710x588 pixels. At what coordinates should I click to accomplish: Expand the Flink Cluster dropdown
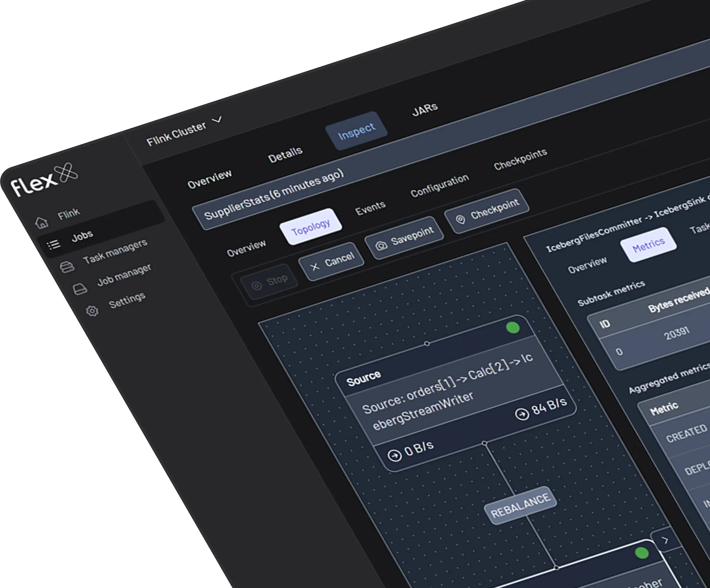tap(217, 120)
